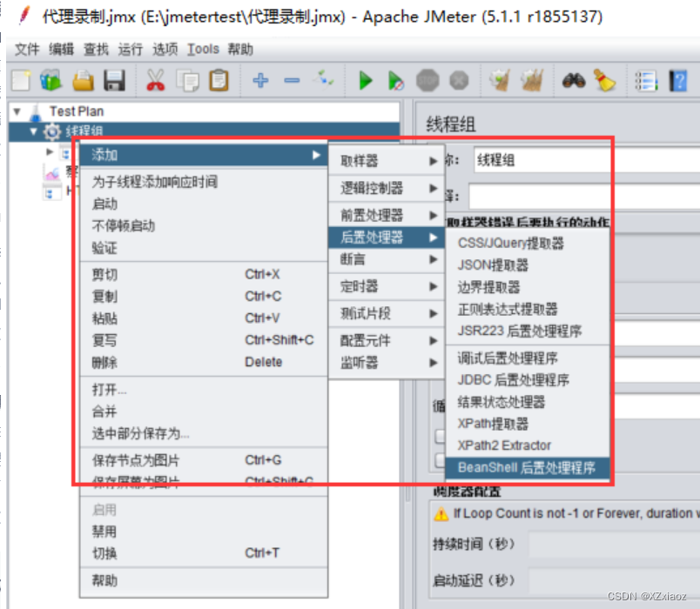Expand the 前置处理器 submenu
700x609 pixels.
coord(387,216)
